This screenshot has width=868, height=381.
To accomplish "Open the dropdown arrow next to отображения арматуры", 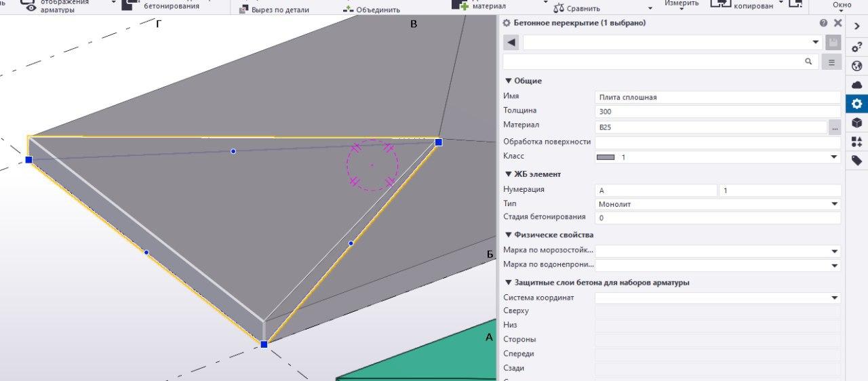I will coord(114,3).
